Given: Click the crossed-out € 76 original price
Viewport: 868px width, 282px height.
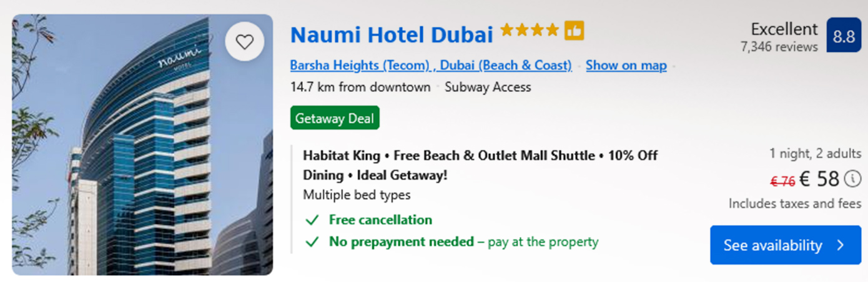Looking at the screenshot, I should [782, 181].
